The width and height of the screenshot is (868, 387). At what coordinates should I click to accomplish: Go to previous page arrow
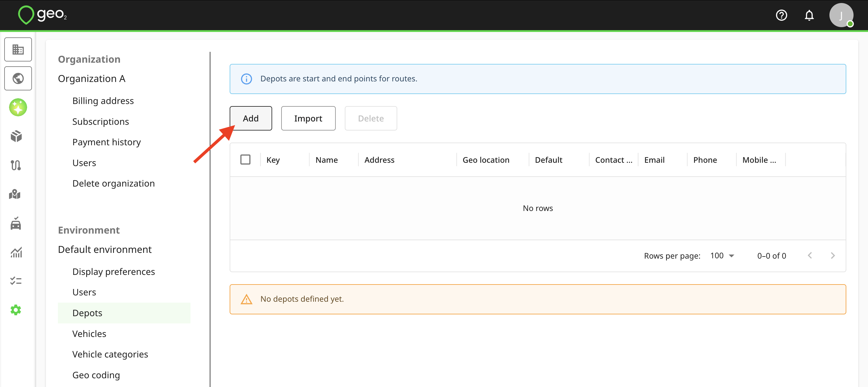click(810, 256)
